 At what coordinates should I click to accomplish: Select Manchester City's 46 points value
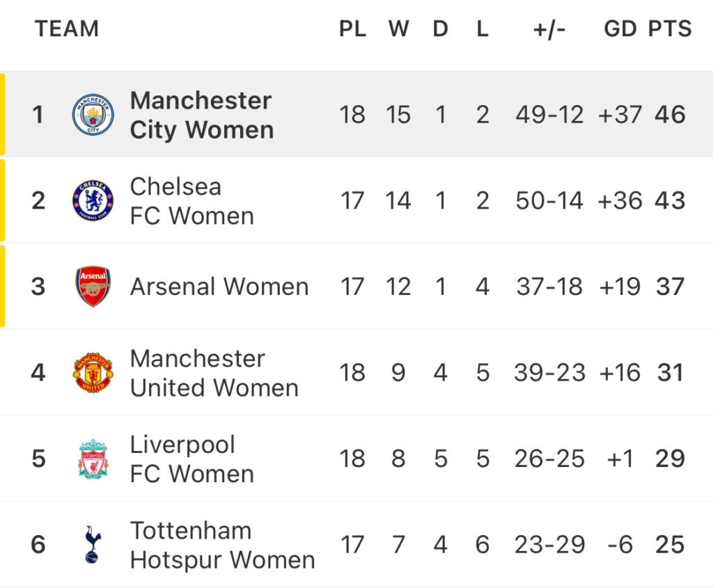pyautogui.click(x=670, y=115)
